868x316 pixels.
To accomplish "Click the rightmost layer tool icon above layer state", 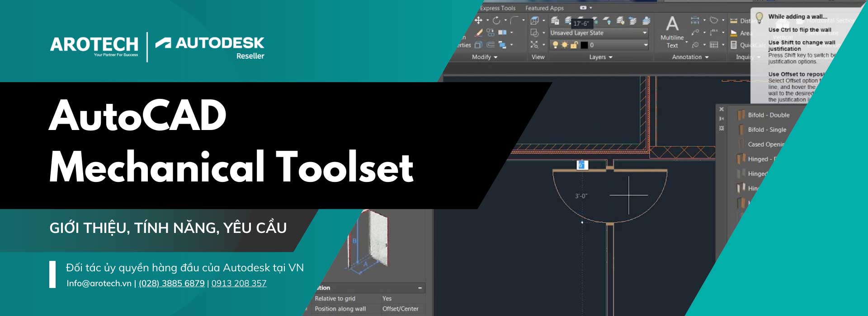I will [x=646, y=20].
